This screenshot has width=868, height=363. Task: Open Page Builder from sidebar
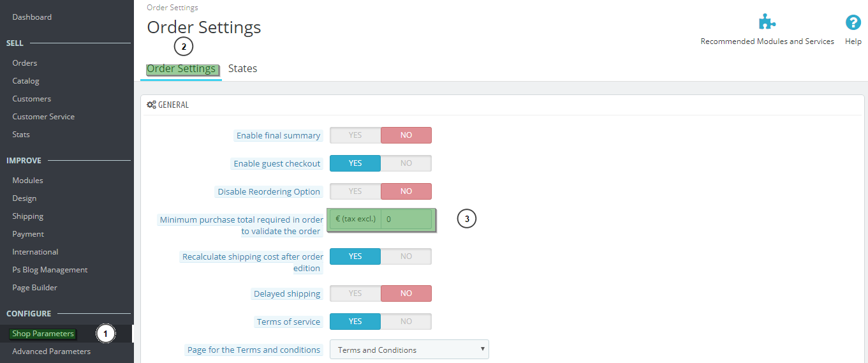click(34, 288)
